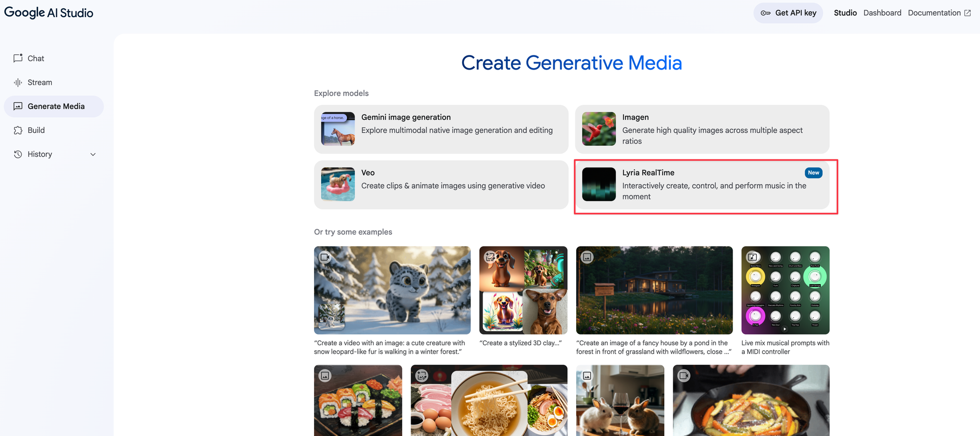This screenshot has width=980, height=436.
Task: Click the video badge on frying pan example
Action: pos(684,376)
